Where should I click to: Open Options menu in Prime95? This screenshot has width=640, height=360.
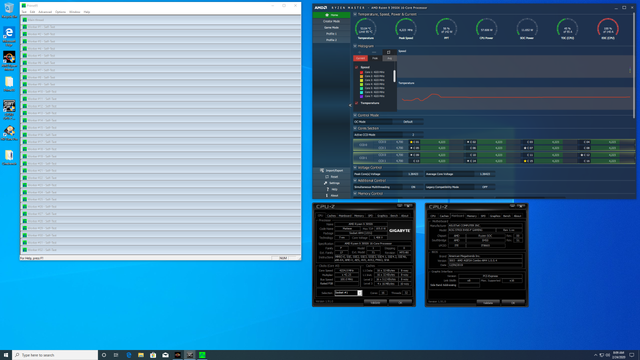click(60, 12)
